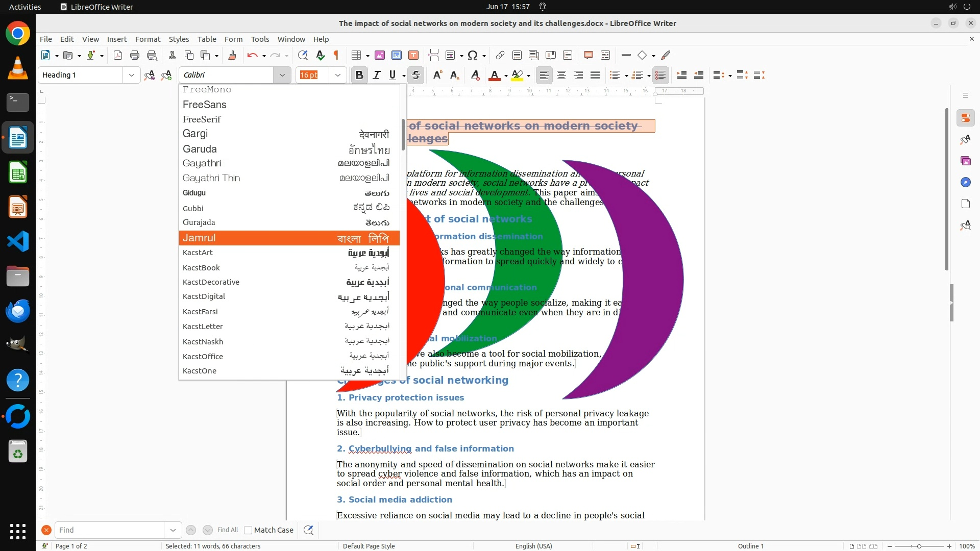Toggle formatting marks pilcrow icon
The image size is (980, 551).
tap(336, 55)
